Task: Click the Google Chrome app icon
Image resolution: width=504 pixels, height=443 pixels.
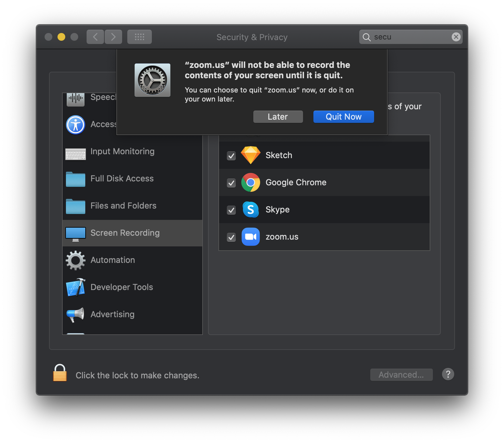Action: click(x=251, y=182)
